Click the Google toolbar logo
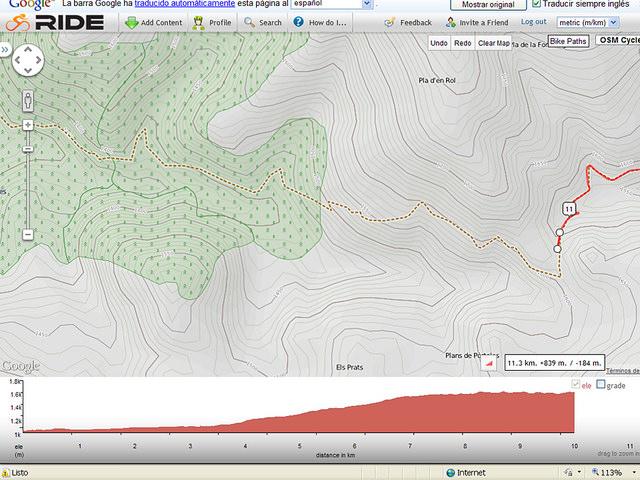This screenshot has height=480, width=640. pyautogui.click(x=30, y=4)
